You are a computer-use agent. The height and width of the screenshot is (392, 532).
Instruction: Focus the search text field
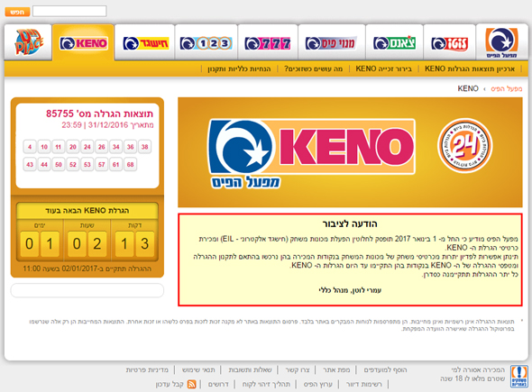click(x=69, y=11)
